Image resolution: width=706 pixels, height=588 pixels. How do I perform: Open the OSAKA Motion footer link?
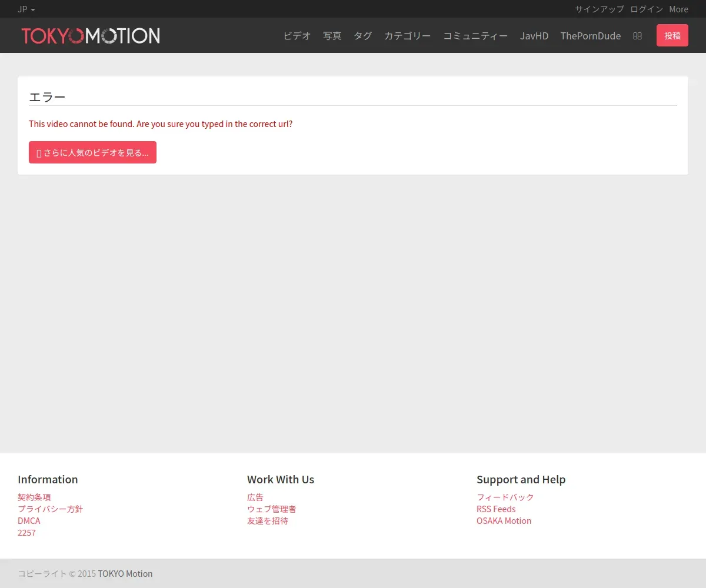pyautogui.click(x=504, y=520)
